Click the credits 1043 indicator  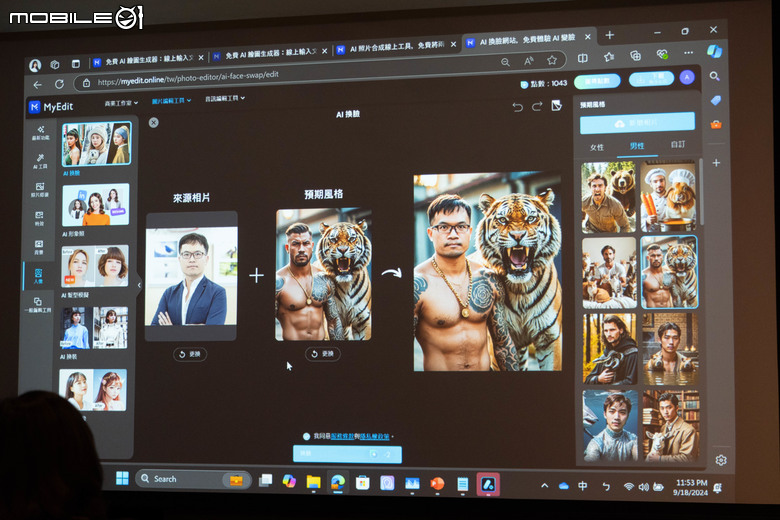[543, 84]
